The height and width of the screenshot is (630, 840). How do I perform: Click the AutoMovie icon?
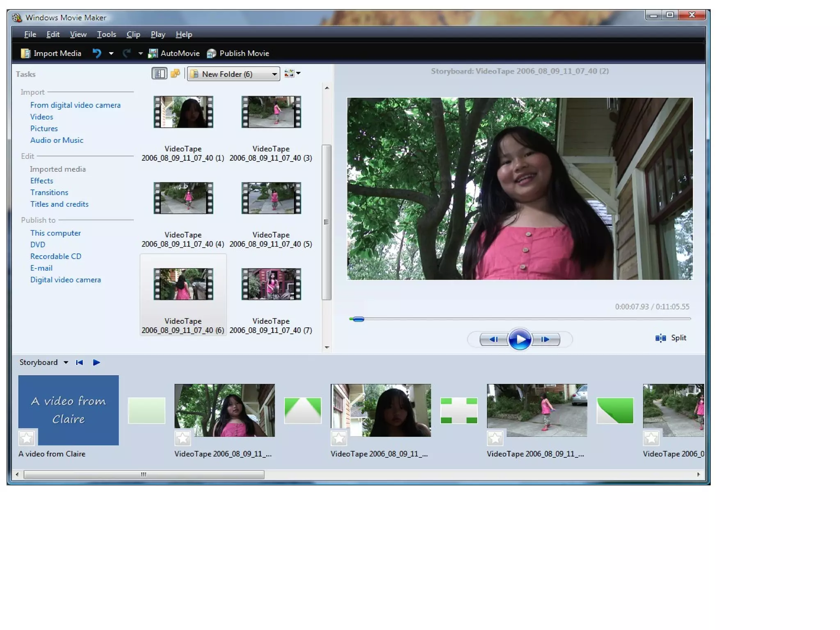coord(153,53)
